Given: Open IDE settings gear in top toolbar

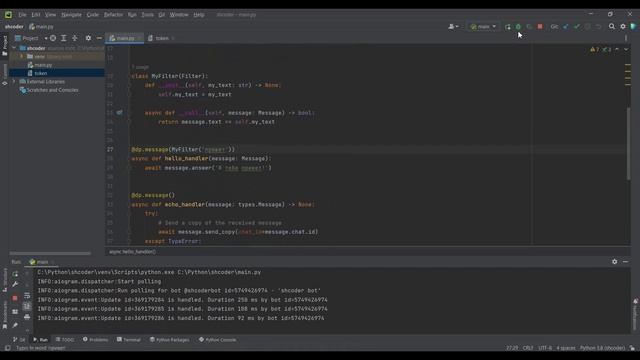Looking at the screenshot, I should coord(623,27).
